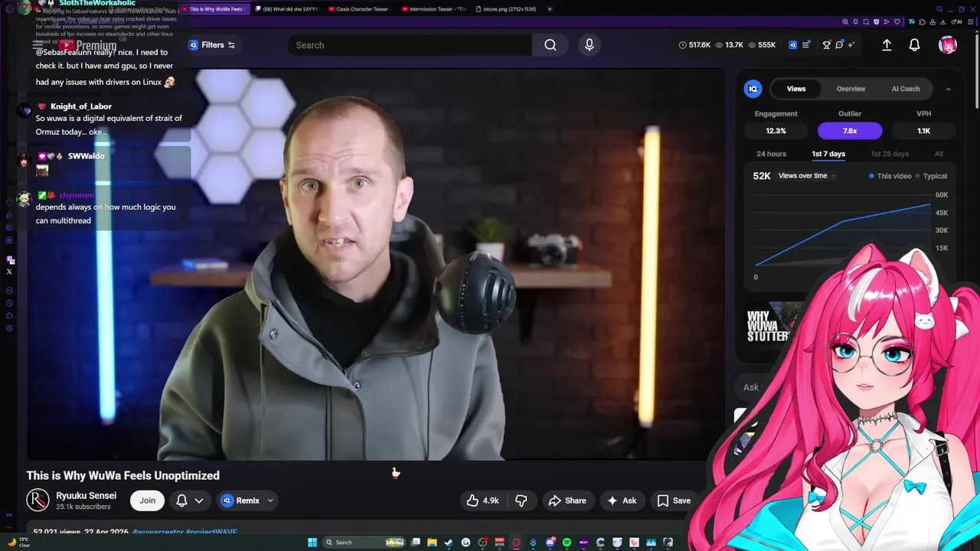Dislike the video with thumbs down
The image size is (980, 551).
pos(521,500)
